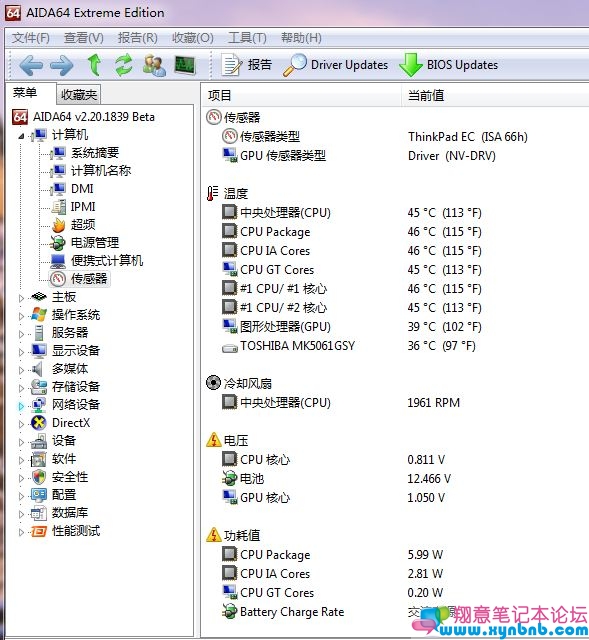This screenshot has width=589, height=640.
Task: Select the Battery Charge Rate row
Action: (x=341, y=611)
